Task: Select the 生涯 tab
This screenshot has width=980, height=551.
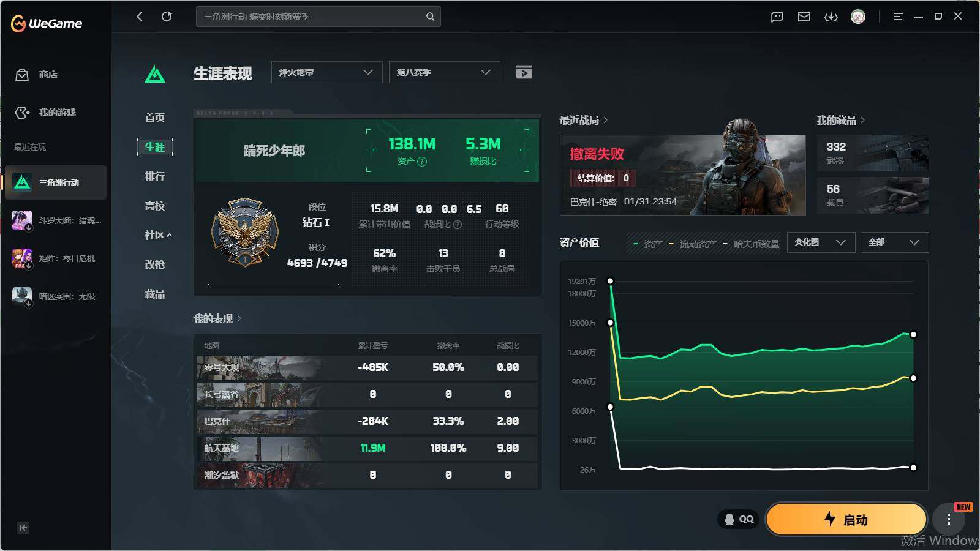Action: point(155,147)
